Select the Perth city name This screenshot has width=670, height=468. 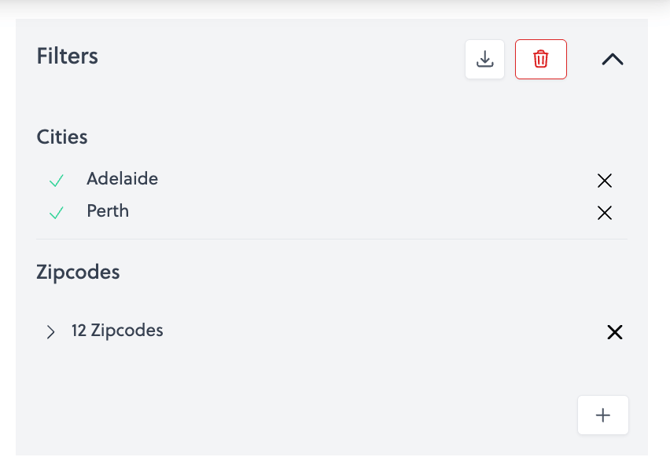point(108,211)
